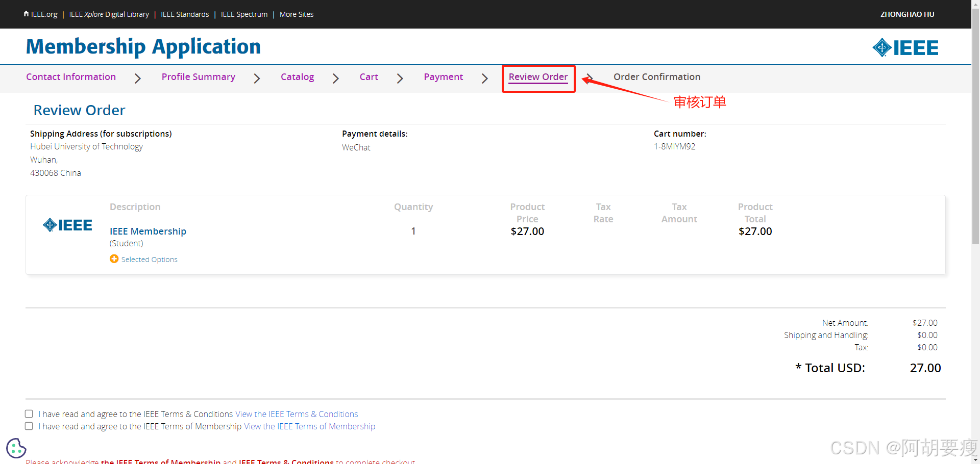Click the WeChat payment detail text
The height and width of the screenshot is (464, 980).
click(356, 147)
